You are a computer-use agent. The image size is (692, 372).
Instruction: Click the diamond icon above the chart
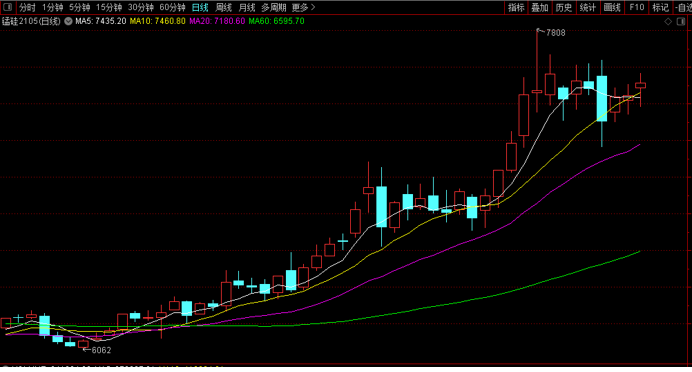pos(668,22)
